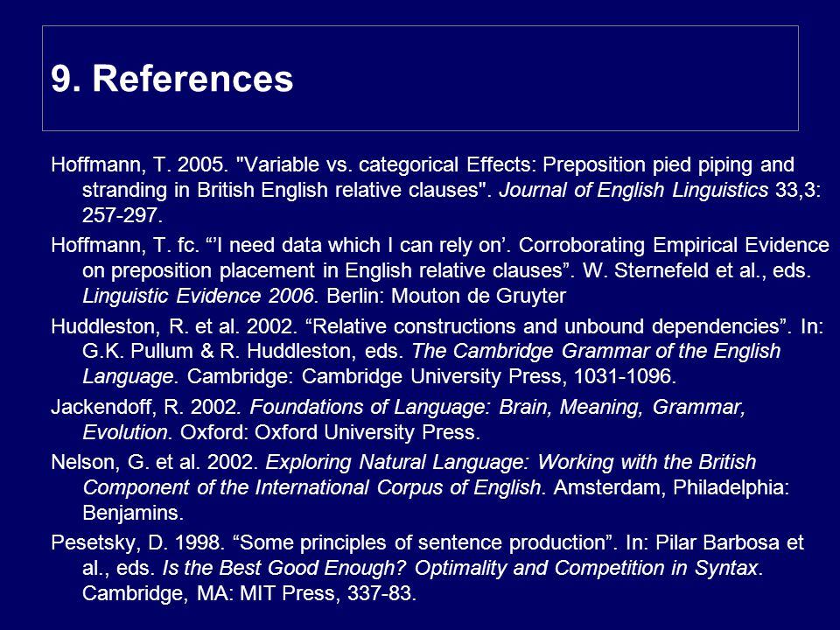
Task: Click the page range '257-297.'
Action: pos(122,215)
